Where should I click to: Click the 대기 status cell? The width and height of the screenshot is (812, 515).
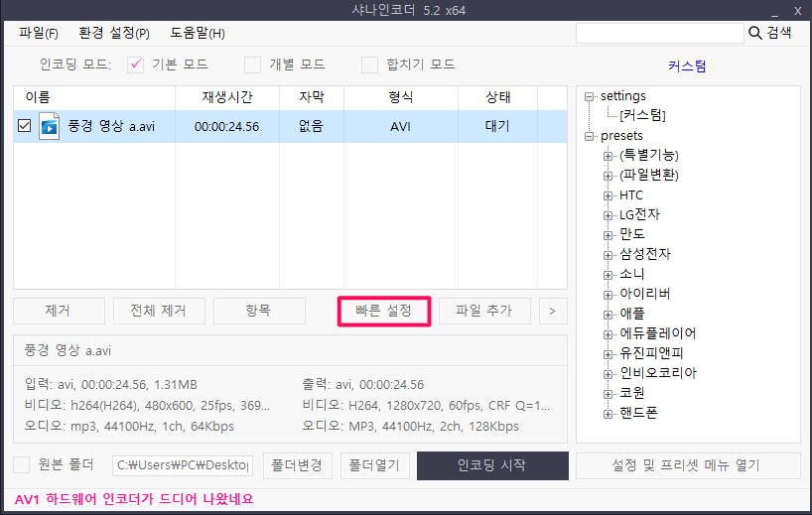(x=497, y=126)
